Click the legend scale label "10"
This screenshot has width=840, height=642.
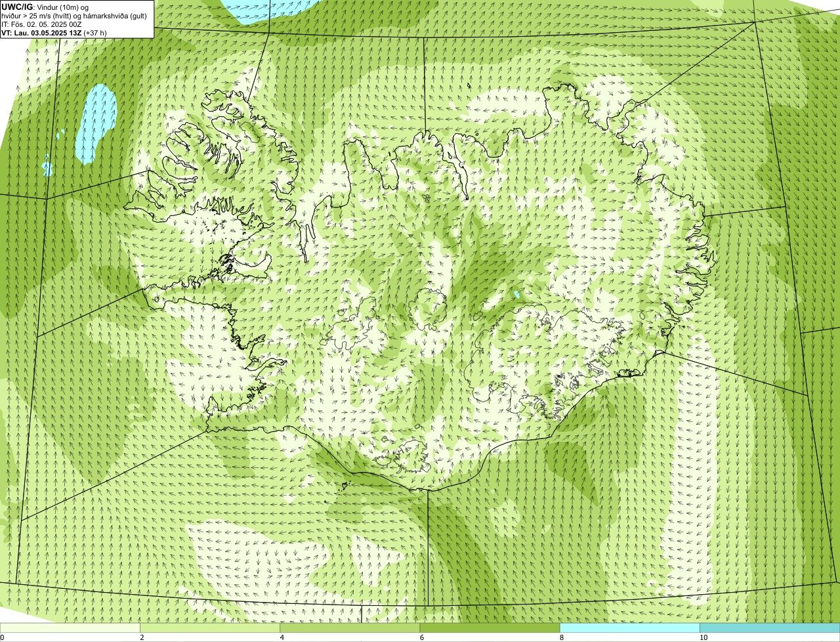coord(703,637)
